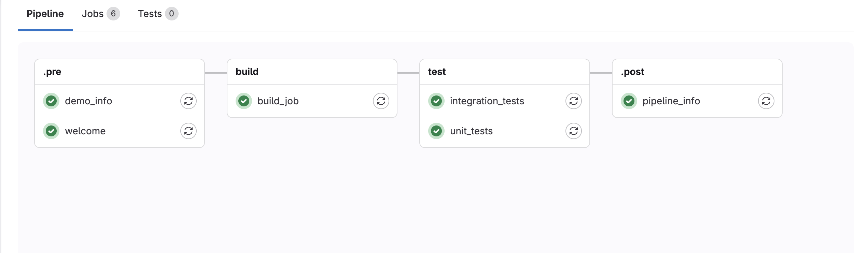Open the demo_info job link
The height and width of the screenshot is (253, 868).
coord(88,101)
